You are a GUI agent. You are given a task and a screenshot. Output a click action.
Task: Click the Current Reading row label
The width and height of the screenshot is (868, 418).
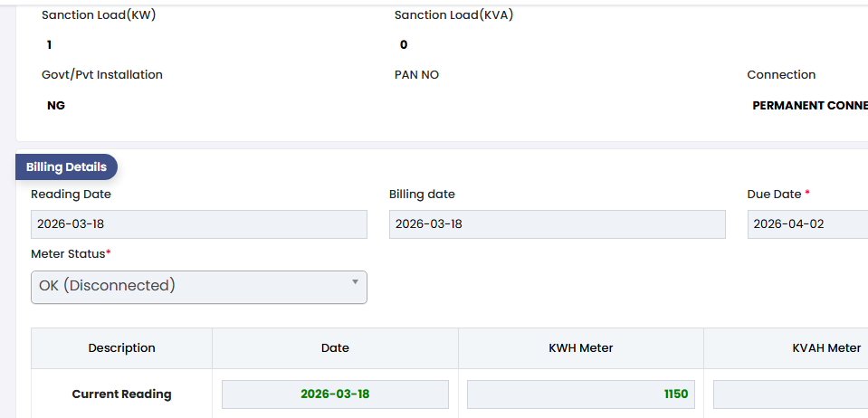click(122, 394)
